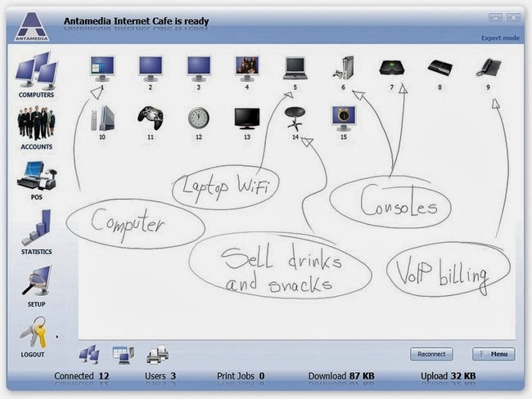Close the Antamedia Internet Cafe window
Screen dimensions: 532x399
513,18
